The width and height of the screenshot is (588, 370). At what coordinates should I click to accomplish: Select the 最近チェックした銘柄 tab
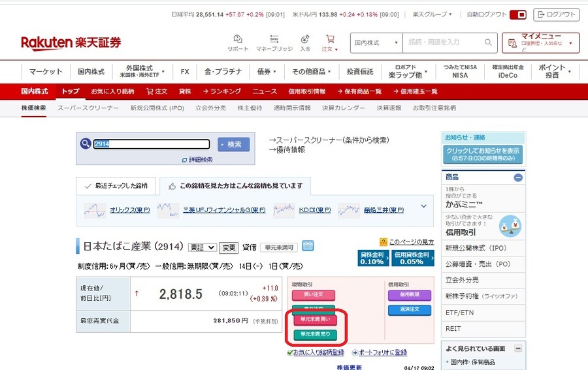pos(116,186)
